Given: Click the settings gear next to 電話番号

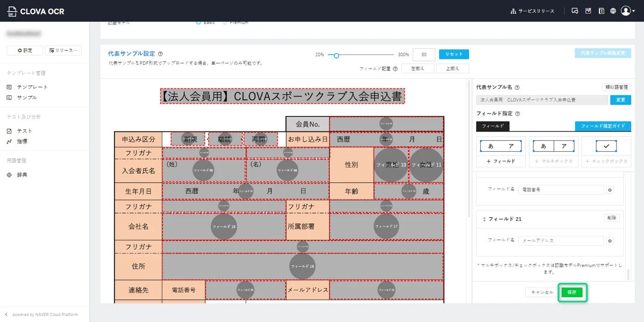Looking at the screenshot, I should pyautogui.click(x=610, y=190).
